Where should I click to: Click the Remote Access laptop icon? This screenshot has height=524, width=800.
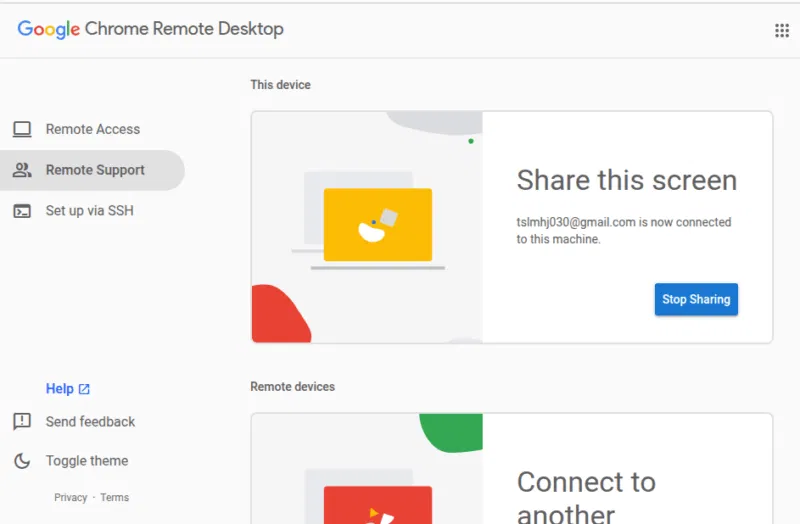click(x=22, y=129)
